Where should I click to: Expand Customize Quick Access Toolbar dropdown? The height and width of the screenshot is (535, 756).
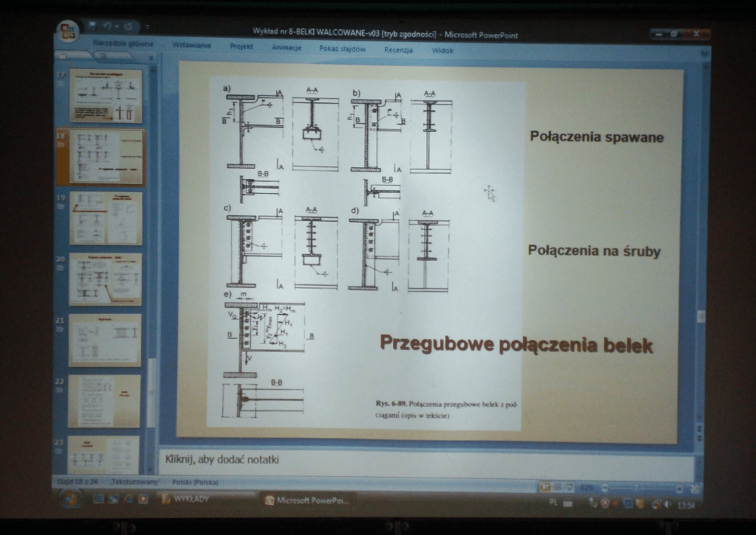point(147,28)
